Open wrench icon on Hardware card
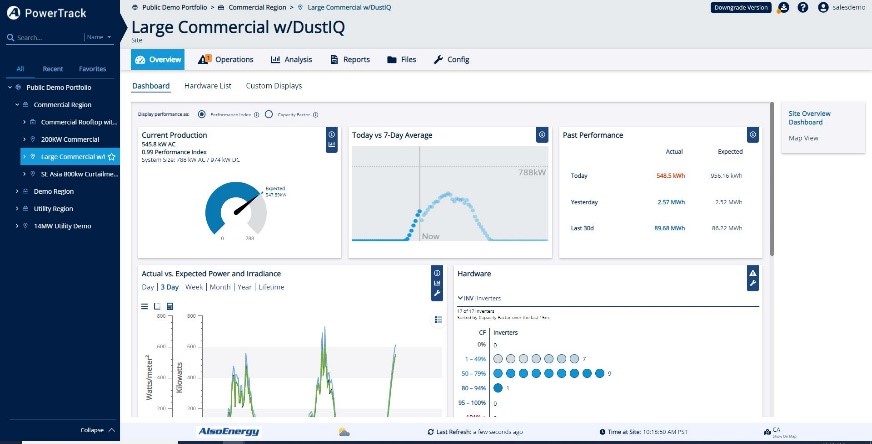 tap(752, 284)
